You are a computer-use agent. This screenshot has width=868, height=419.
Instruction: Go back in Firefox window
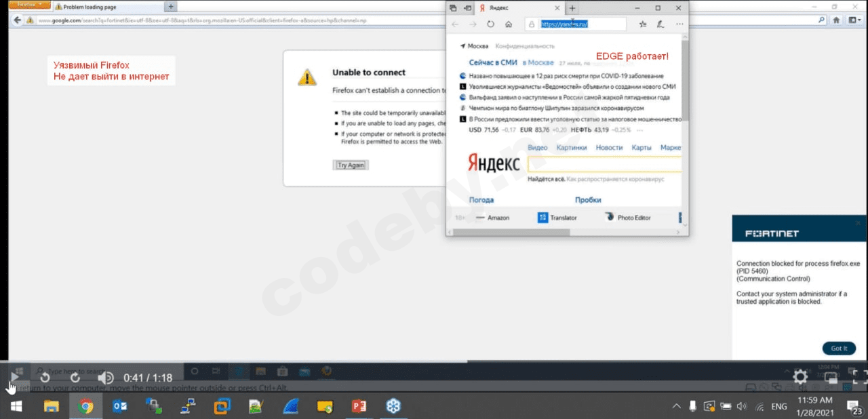pyautogui.click(x=17, y=20)
